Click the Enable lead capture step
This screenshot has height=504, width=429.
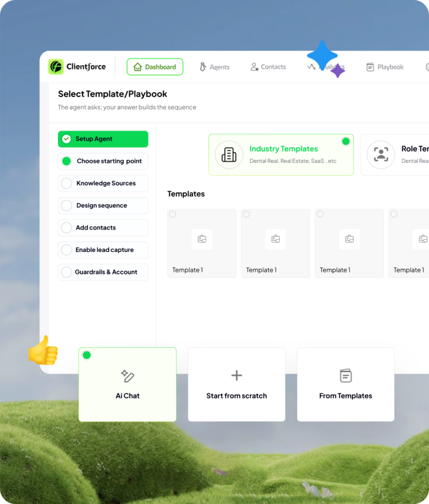coord(104,250)
